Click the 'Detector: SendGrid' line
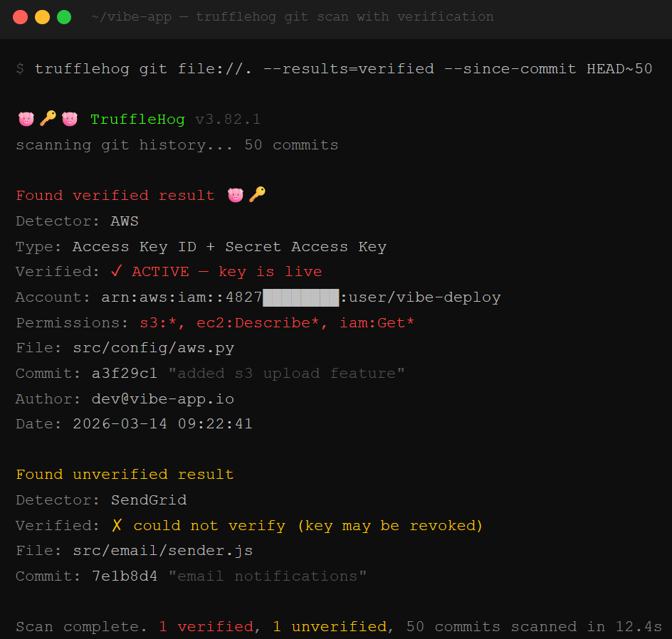This screenshot has width=672, height=639. tap(101, 500)
